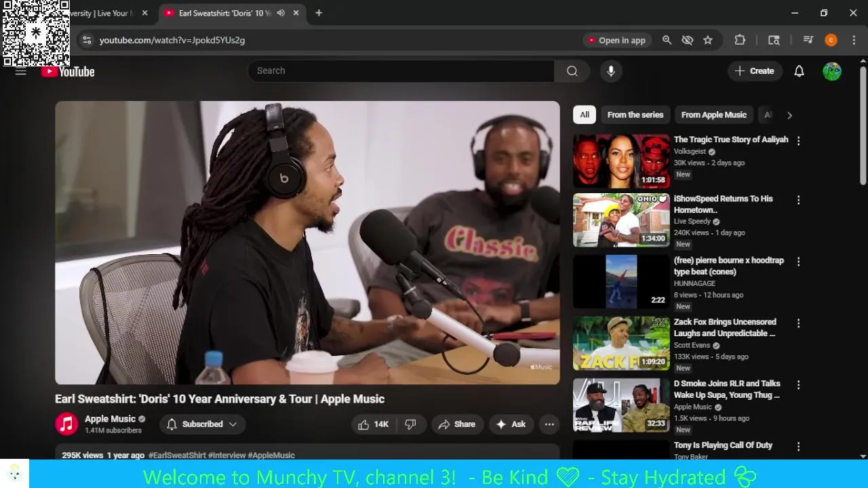Open the browser zoom magnifier icon
The width and height of the screenshot is (868, 488).
pyautogui.click(x=667, y=40)
